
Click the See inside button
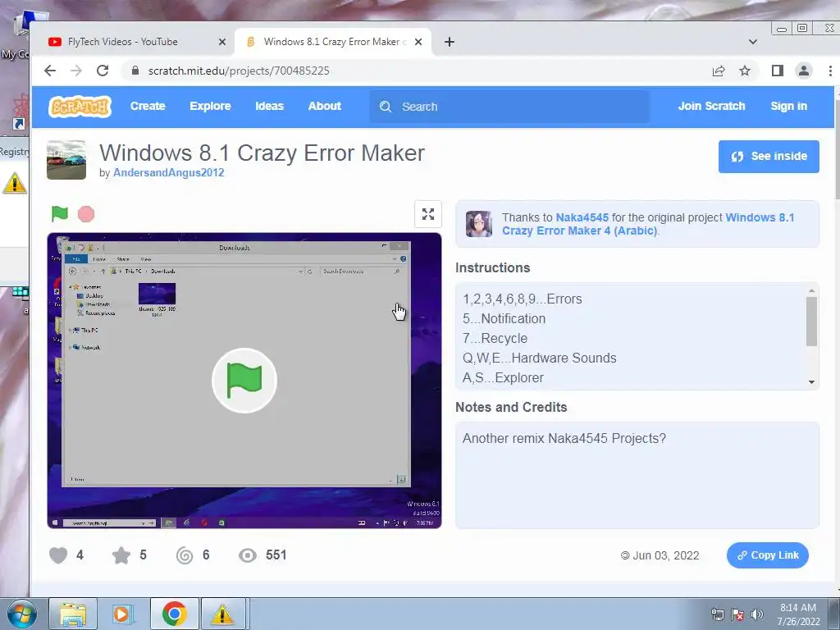[x=769, y=157]
